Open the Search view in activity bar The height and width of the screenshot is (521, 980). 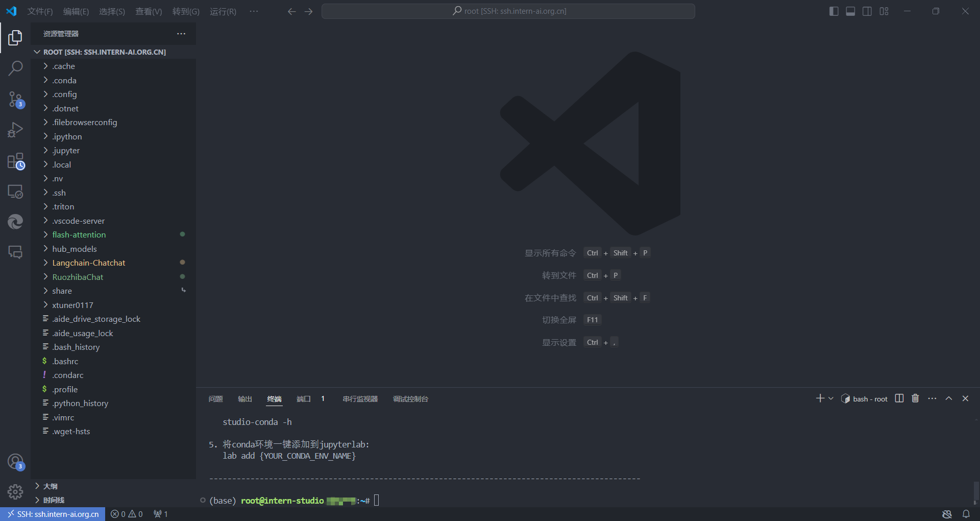[x=15, y=68]
